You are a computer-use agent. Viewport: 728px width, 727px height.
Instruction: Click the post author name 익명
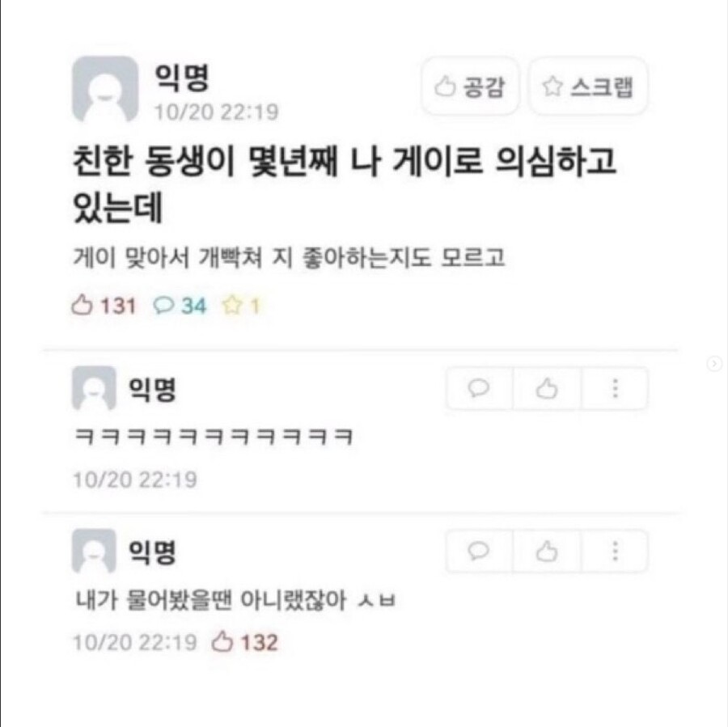coord(182,78)
